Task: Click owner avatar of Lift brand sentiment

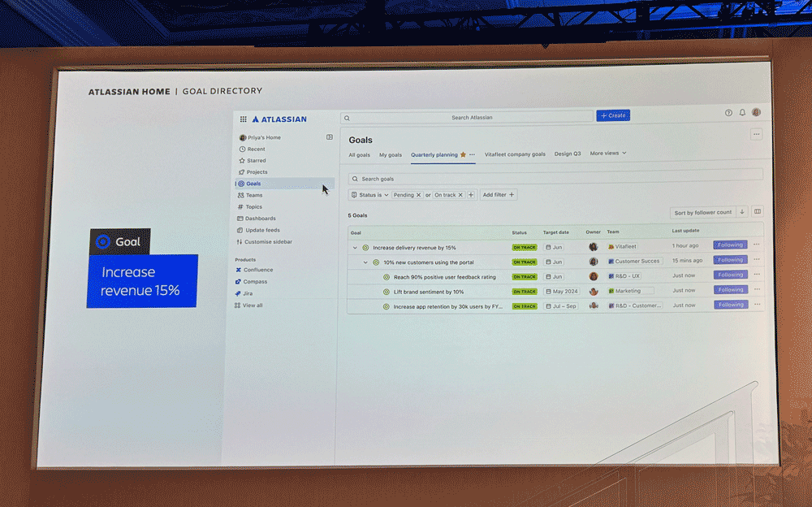Action: pos(594,292)
